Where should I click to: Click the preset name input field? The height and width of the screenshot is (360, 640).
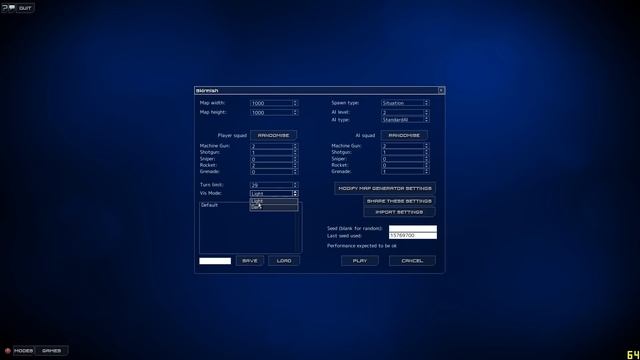[215, 261]
